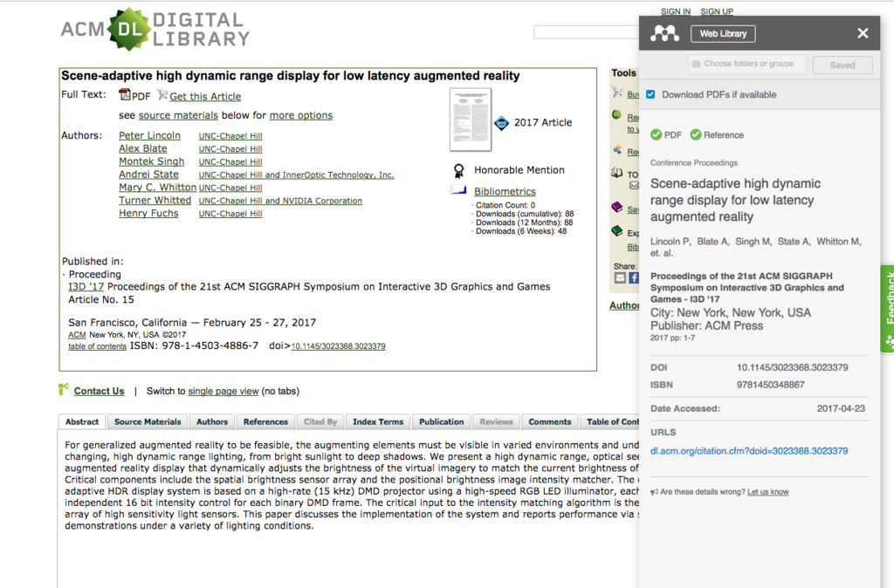Click the Get this Article link
This screenshot has height=588, width=894.
(205, 96)
